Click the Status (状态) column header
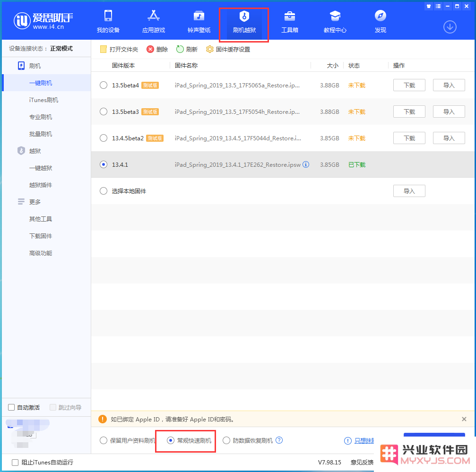 [x=354, y=65]
